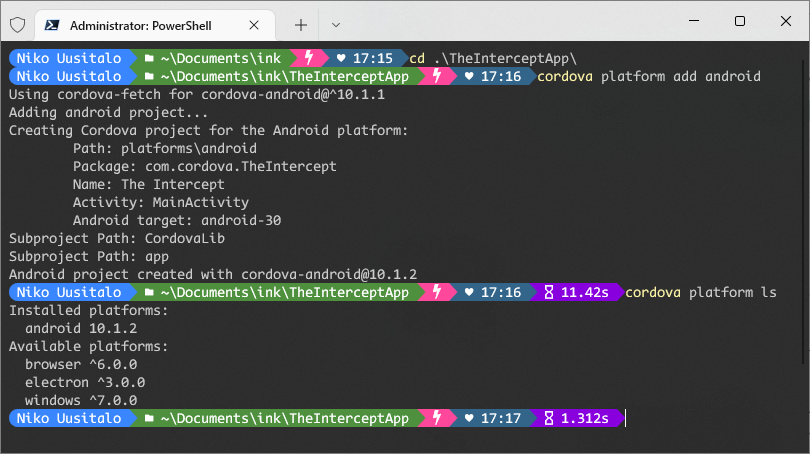This screenshot has height=454, width=810.
Task: Maximize the terminal window
Action: pos(740,21)
